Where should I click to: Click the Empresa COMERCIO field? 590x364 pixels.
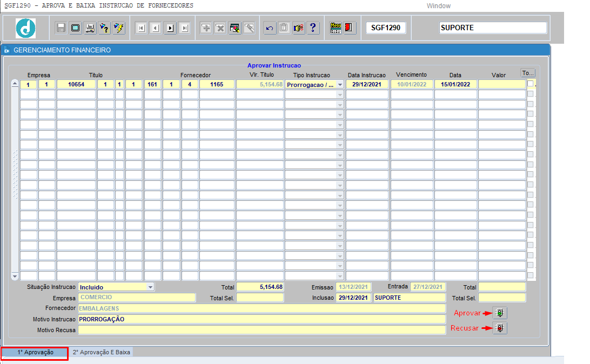(137, 298)
